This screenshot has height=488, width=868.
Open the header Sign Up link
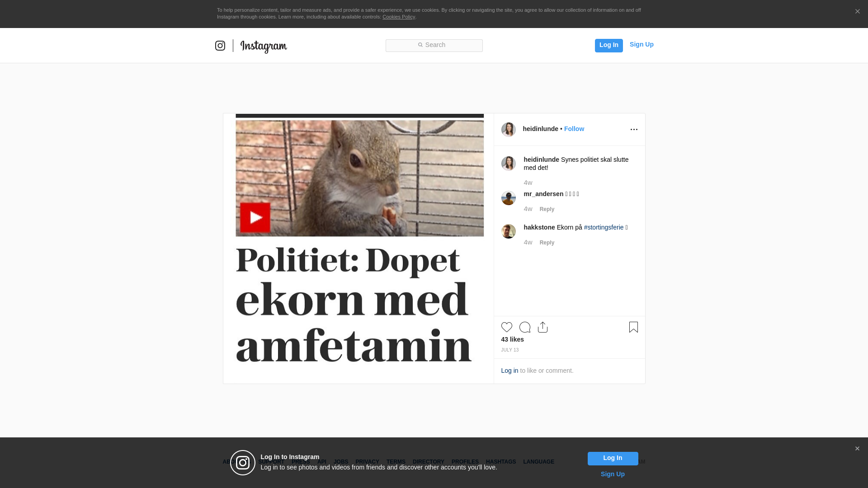[642, 44]
